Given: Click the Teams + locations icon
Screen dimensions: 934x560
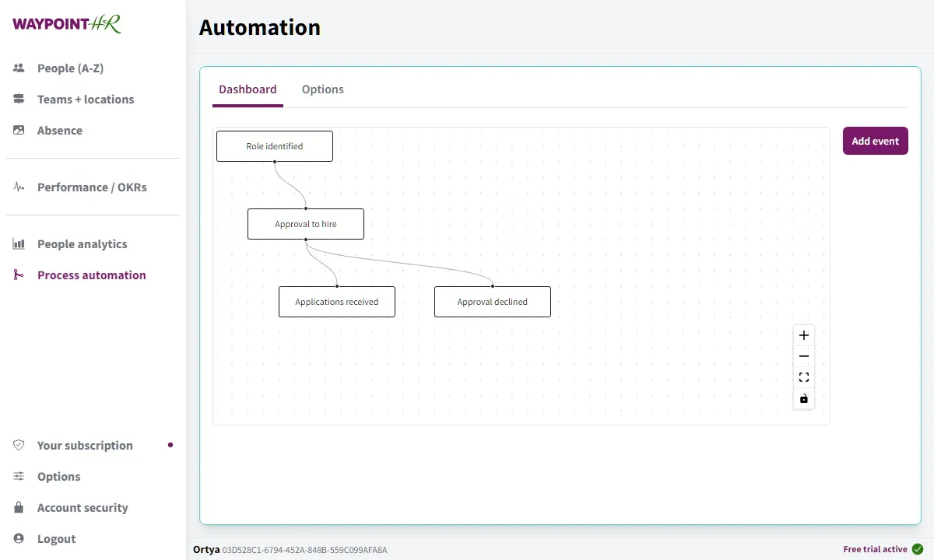Looking at the screenshot, I should pyautogui.click(x=18, y=99).
